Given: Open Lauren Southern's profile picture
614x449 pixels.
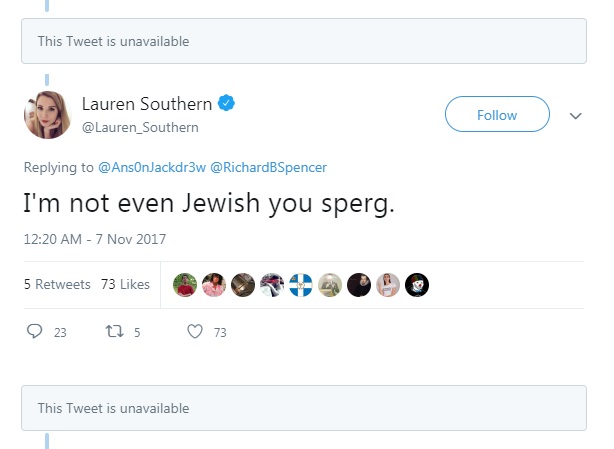Looking at the screenshot, I should point(47,115).
